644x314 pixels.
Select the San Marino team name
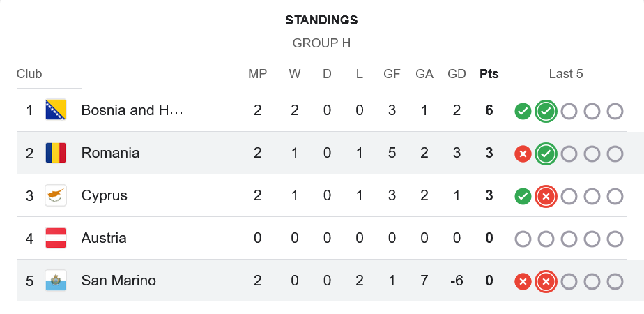118,281
